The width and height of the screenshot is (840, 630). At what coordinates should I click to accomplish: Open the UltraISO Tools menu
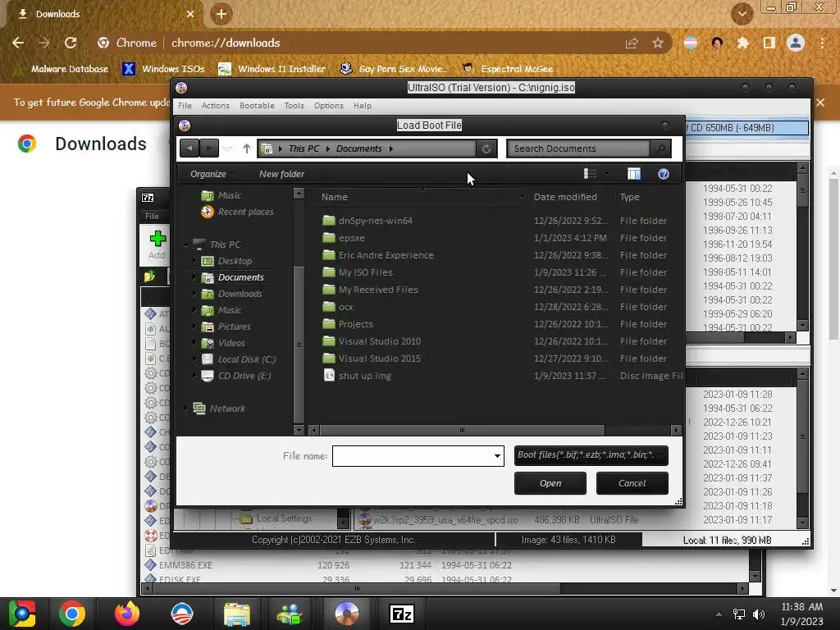pyautogui.click(x=294, y=106)
